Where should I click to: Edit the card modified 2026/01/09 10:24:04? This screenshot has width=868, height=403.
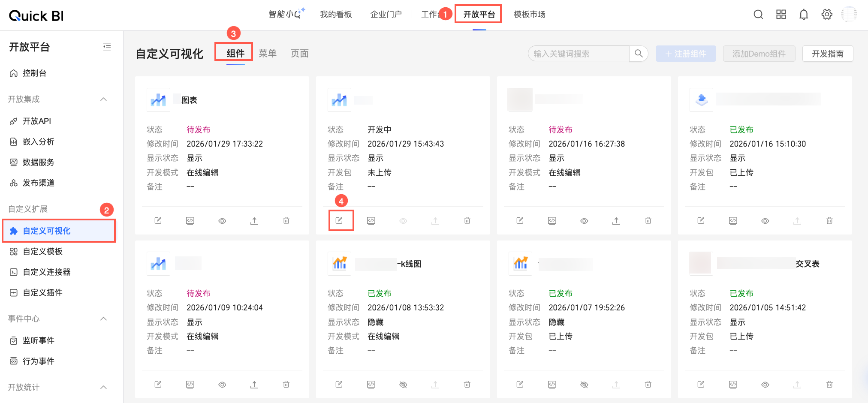pyautogui.click(x=158, y=384)
